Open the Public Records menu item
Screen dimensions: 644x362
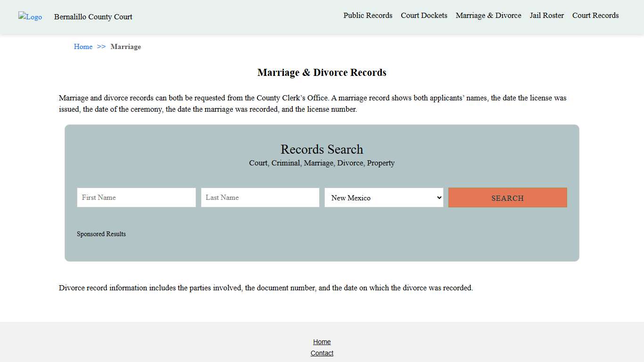pos(368,15)
